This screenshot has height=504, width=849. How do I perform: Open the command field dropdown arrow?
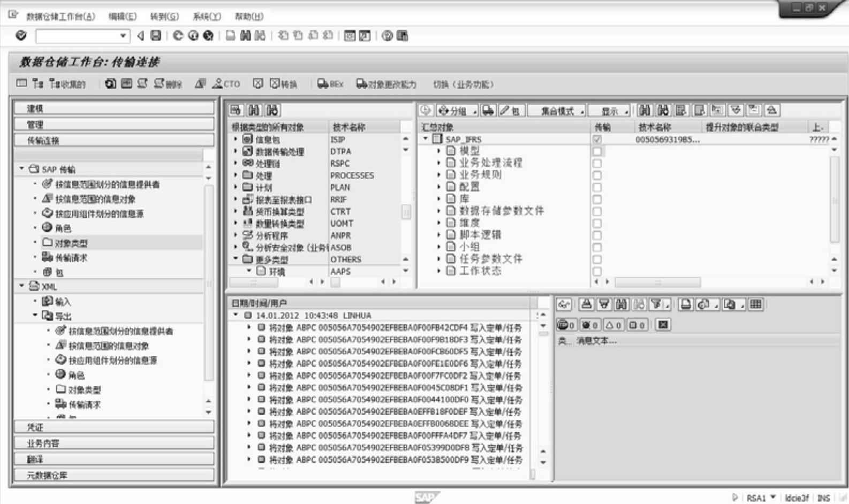[x=123, y=36]
